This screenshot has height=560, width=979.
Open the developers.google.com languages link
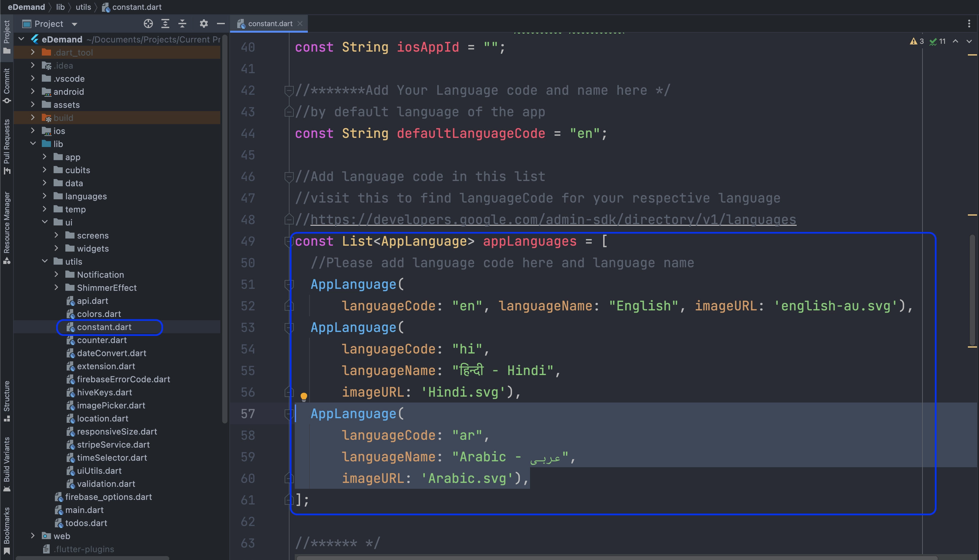553,220
